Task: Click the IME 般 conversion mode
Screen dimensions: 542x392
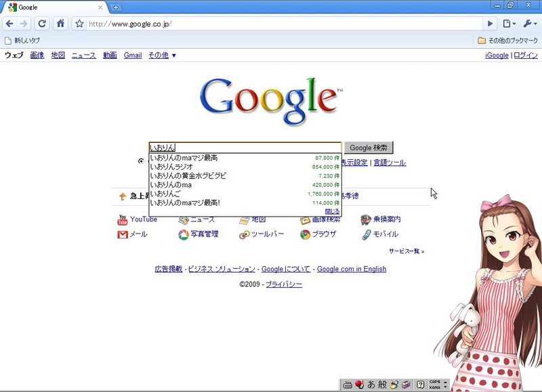Action: 382,384
